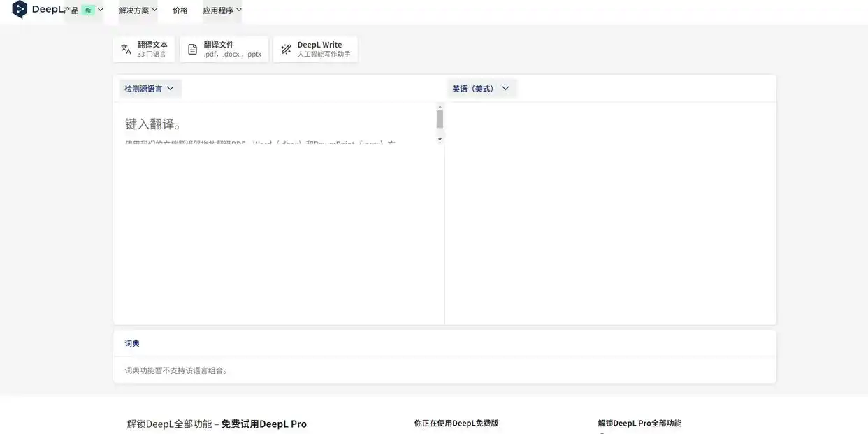Click the 词典 dictionary panel header

tap(133, 342)
